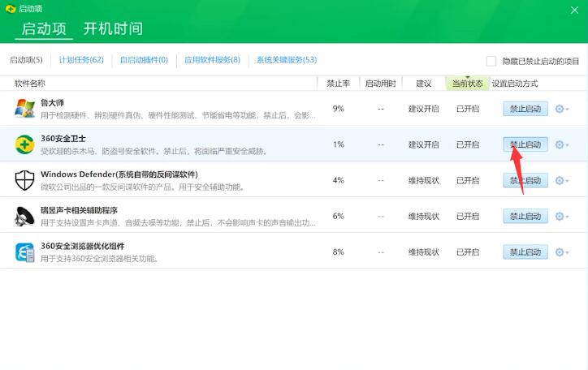This screenshot has height=370, width=588.
Task: Click 维持现状 in the Windows Defender row
Action: tap(424, 181)
